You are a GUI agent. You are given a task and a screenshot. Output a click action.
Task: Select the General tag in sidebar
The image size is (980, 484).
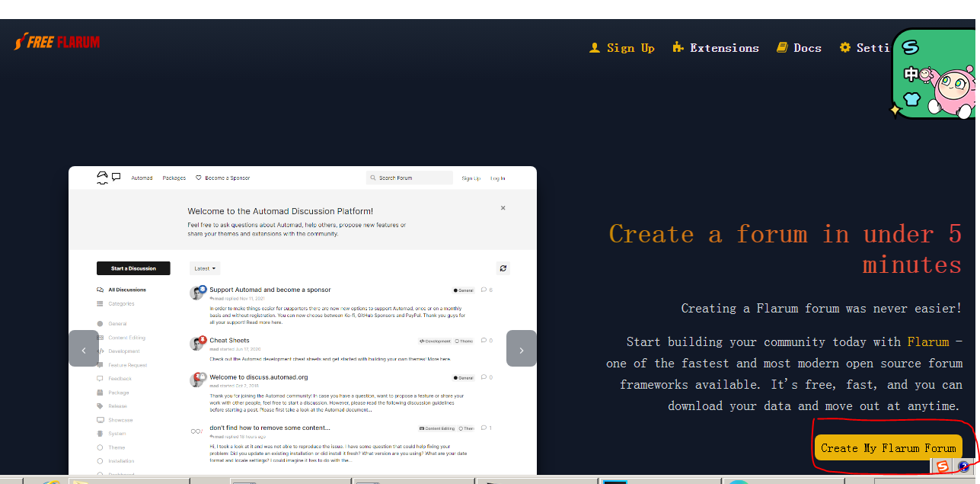pos(112,324)
